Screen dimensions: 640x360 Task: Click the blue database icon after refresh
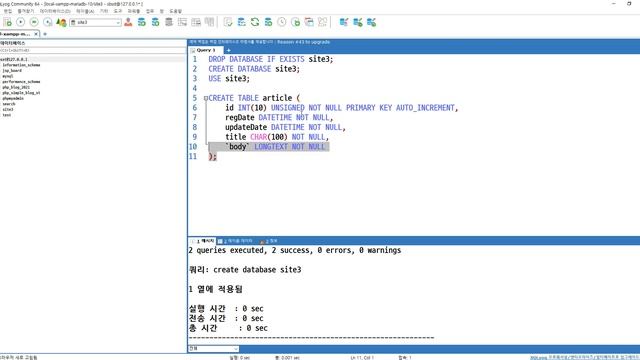(268, 22)
